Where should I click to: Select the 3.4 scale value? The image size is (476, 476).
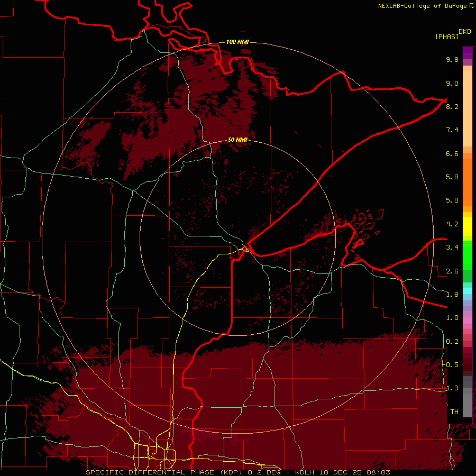(452, 248)
